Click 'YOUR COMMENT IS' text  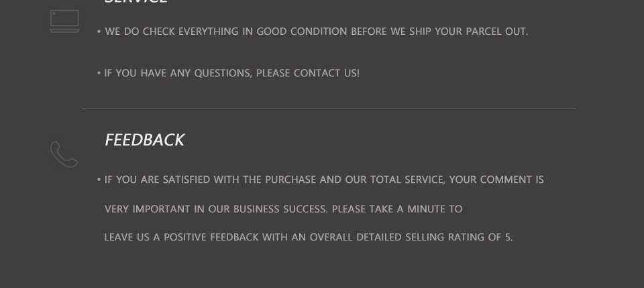pyautogui.click(x=496, y=179)
